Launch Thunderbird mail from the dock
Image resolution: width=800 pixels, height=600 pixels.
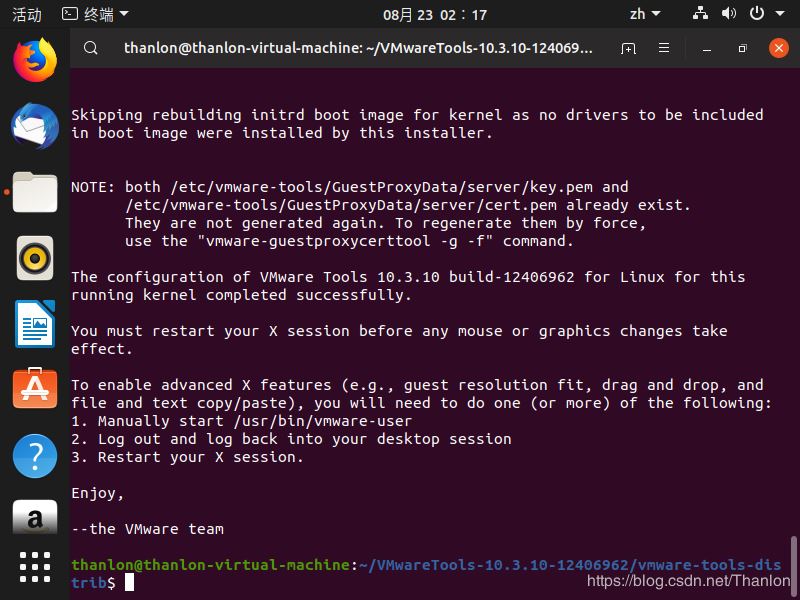tap(35, 126)
